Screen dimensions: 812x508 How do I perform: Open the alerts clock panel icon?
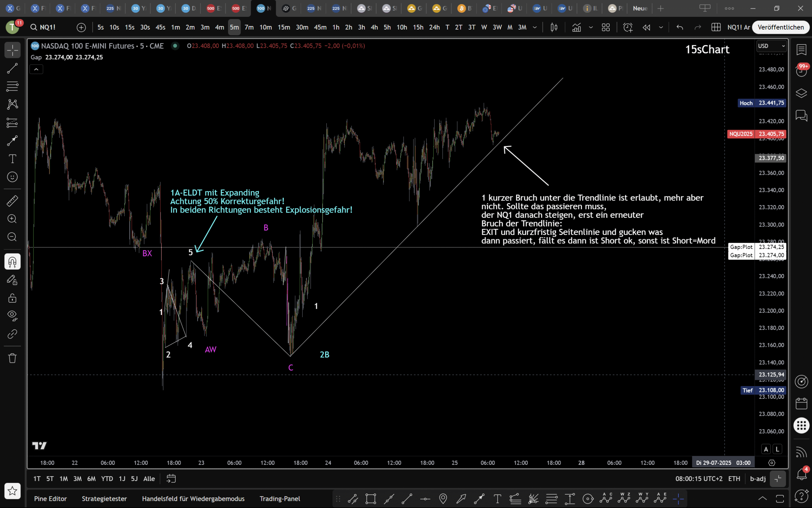[x=801, y=71]
